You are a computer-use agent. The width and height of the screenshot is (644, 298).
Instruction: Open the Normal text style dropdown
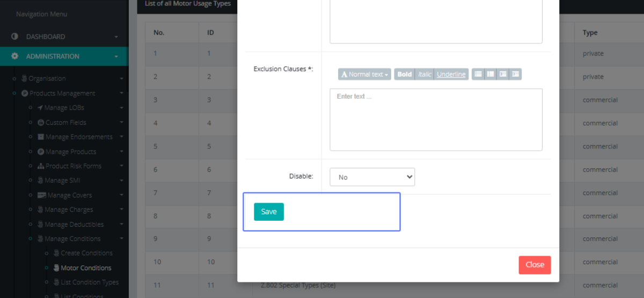364,74
